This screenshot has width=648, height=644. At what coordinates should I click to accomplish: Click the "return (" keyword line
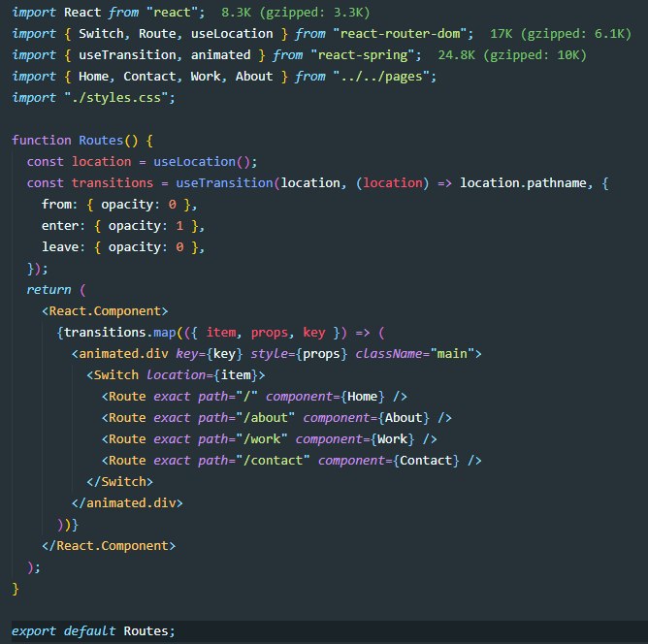tap(56, 290)
